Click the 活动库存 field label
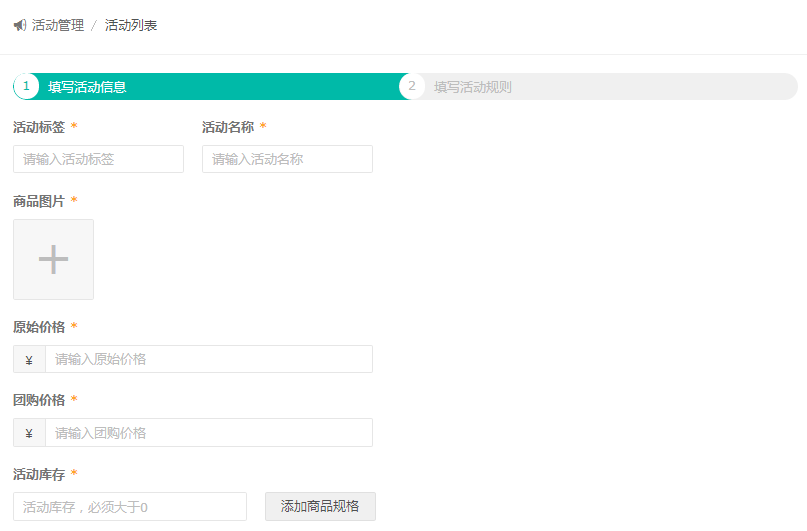The image size is (807, 531). pyautogui.click(x=39, y=474)
